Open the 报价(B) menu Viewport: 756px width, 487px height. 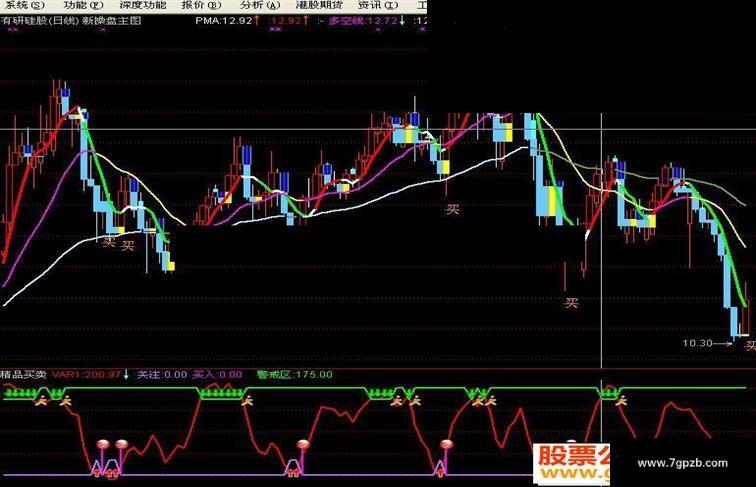[x=201, y=5]
